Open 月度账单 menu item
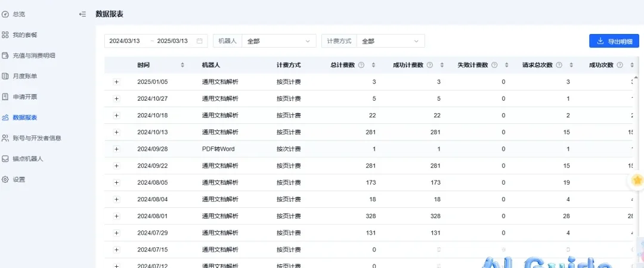This screenshot has width=644, height=268. coord(25,76)
